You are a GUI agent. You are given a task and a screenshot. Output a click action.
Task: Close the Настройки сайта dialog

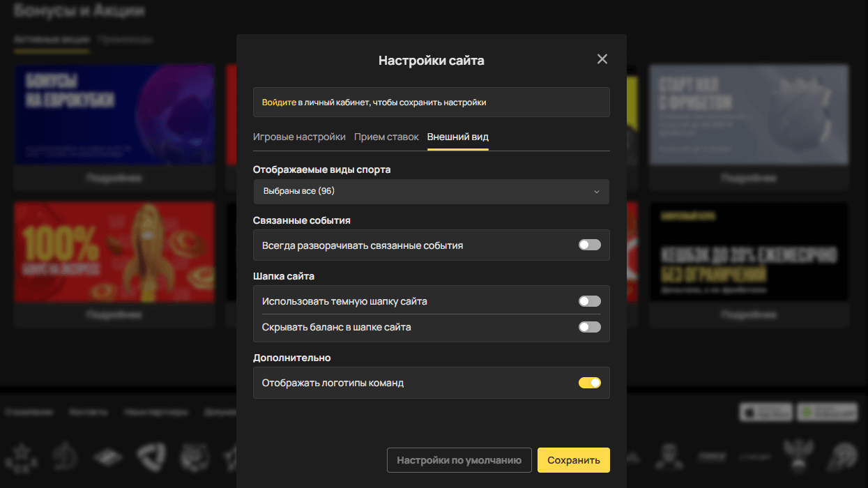[x=602, y=59]
